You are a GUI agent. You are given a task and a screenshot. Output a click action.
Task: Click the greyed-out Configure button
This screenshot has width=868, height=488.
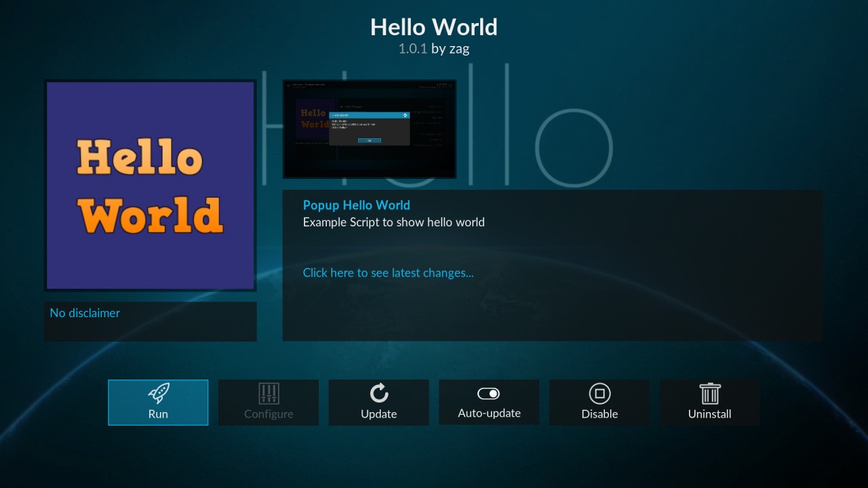269,403
